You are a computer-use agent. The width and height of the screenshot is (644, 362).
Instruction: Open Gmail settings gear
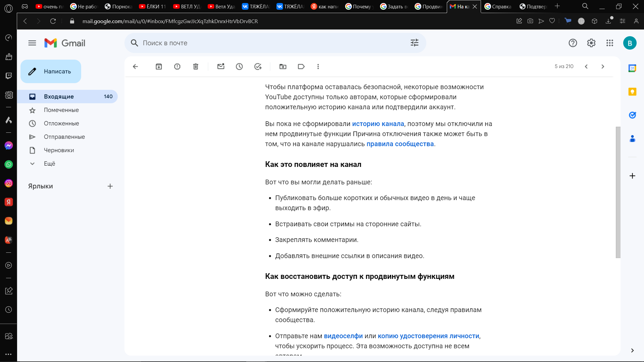[591, 43]
